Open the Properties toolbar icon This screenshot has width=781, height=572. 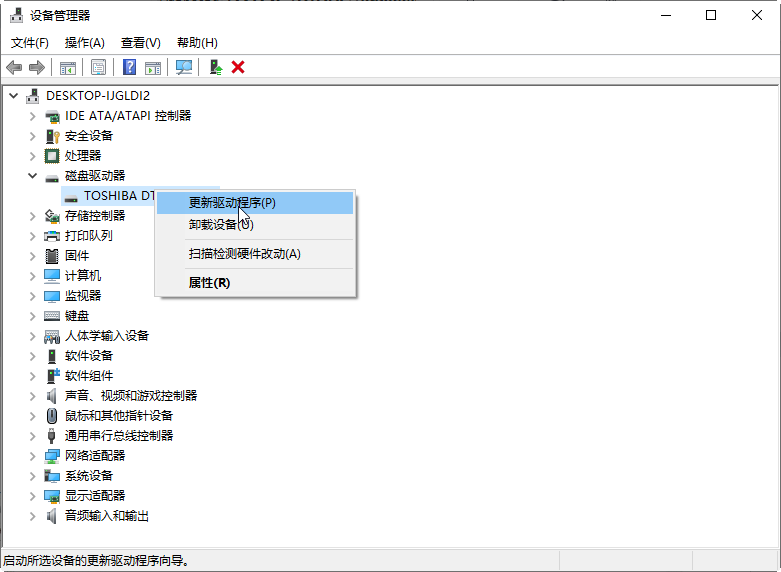click(x=99, y=67)
